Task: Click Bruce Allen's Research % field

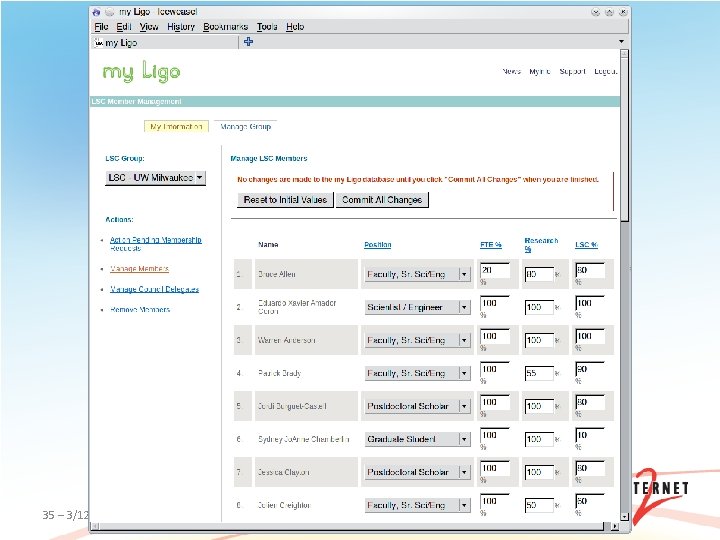Action: (539, 274)
